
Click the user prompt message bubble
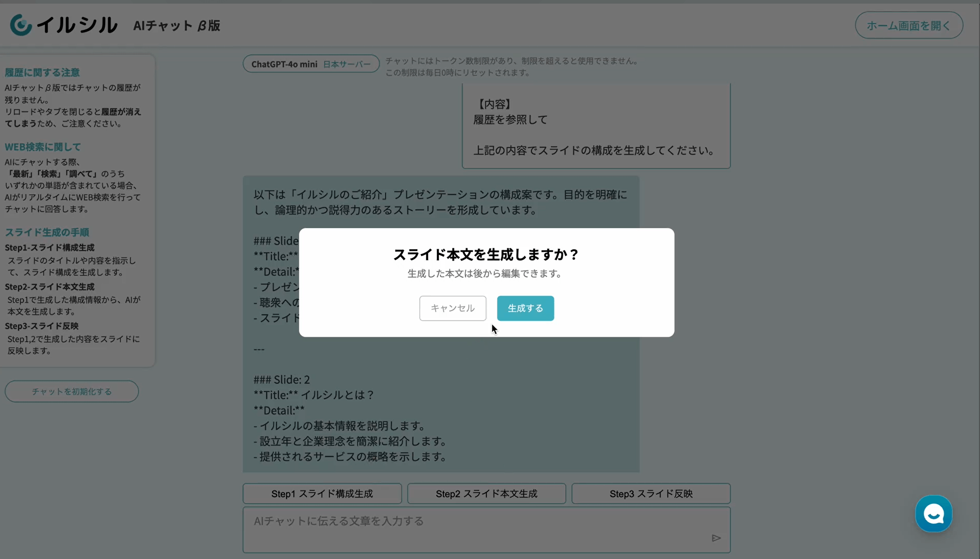[596, 127]
